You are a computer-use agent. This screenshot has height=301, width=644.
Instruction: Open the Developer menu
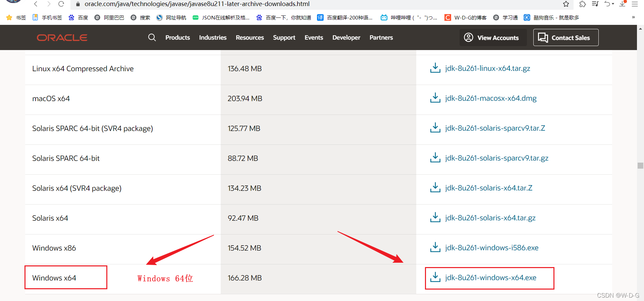[346, 38]
